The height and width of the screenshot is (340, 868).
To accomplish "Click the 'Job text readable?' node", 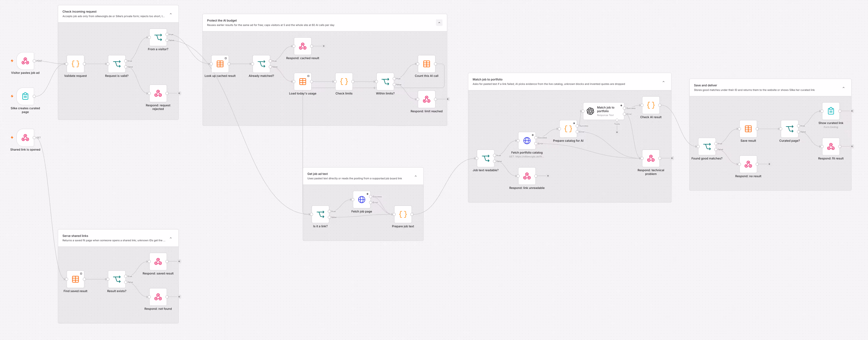I will (x=486, y=158).
